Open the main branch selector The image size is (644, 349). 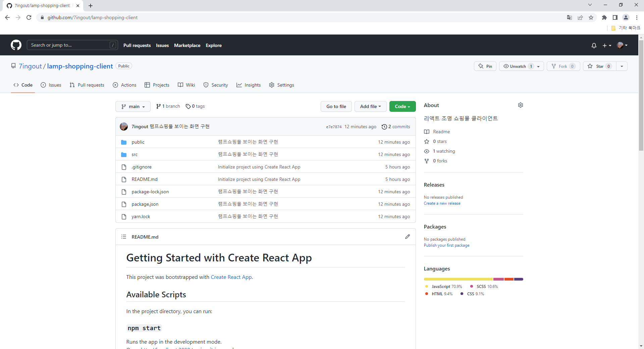pyautogui.click(x=133, y=106)
